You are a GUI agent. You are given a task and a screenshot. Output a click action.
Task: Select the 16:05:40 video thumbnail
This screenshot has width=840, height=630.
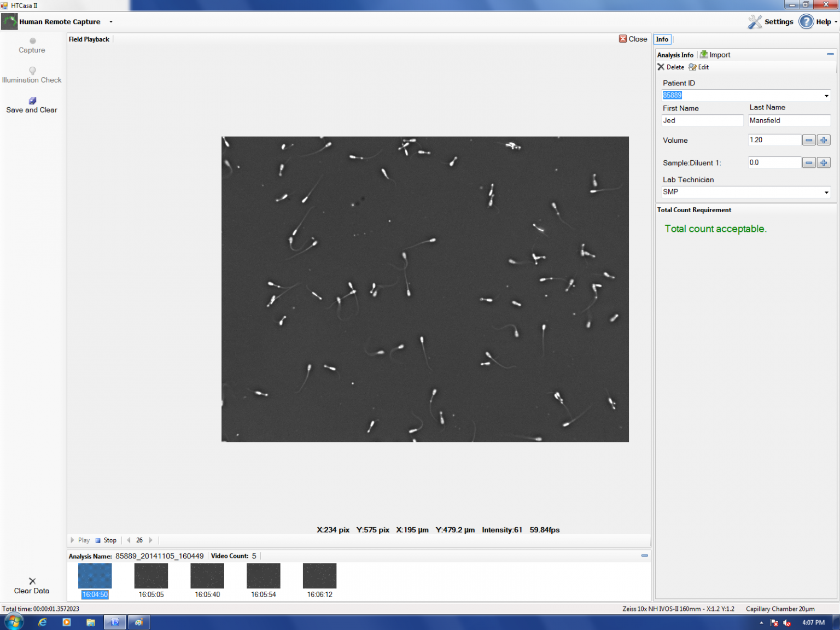tap(207, 576)
